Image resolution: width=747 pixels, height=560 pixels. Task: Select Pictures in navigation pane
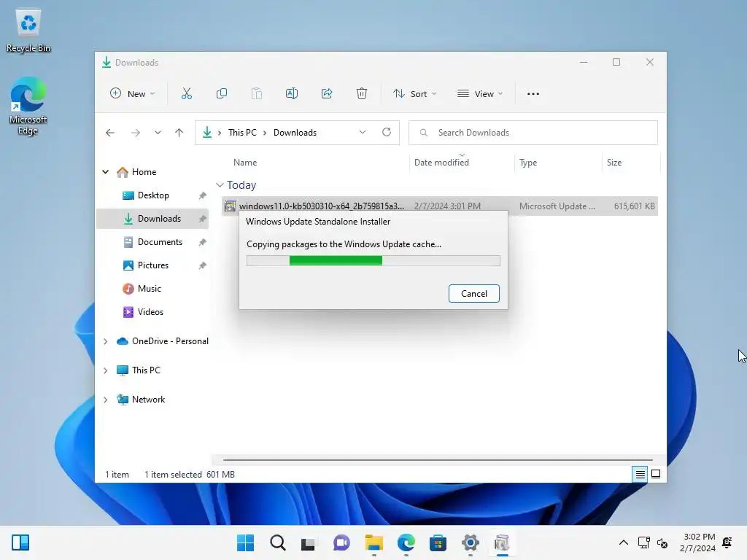tap(153, 265)
